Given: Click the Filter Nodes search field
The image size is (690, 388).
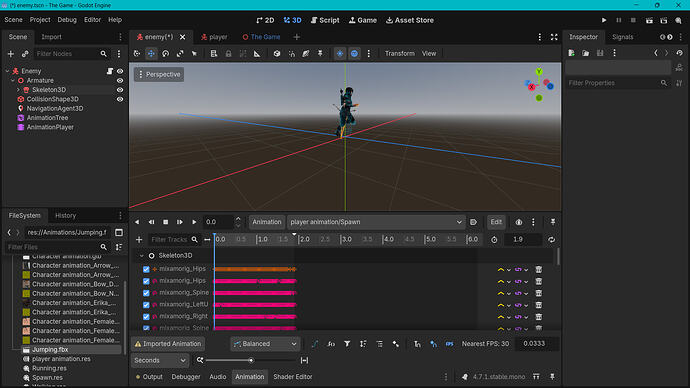Looking at the screenshot, I should click(x=72, y=54).
